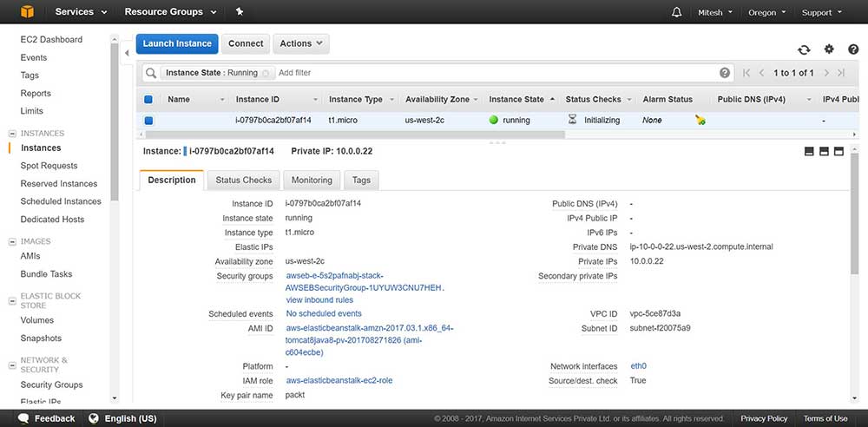Expand the Services menu

(x=80, y=12)
